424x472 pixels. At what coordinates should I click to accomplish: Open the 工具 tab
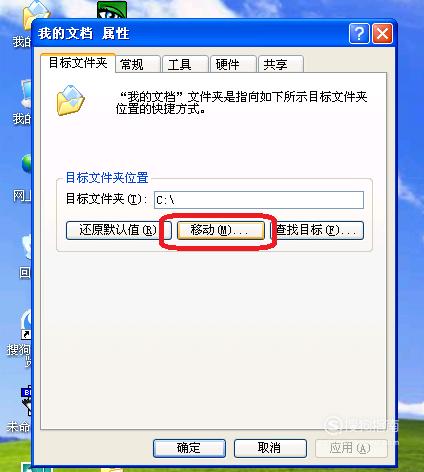[x=185, y=64]
